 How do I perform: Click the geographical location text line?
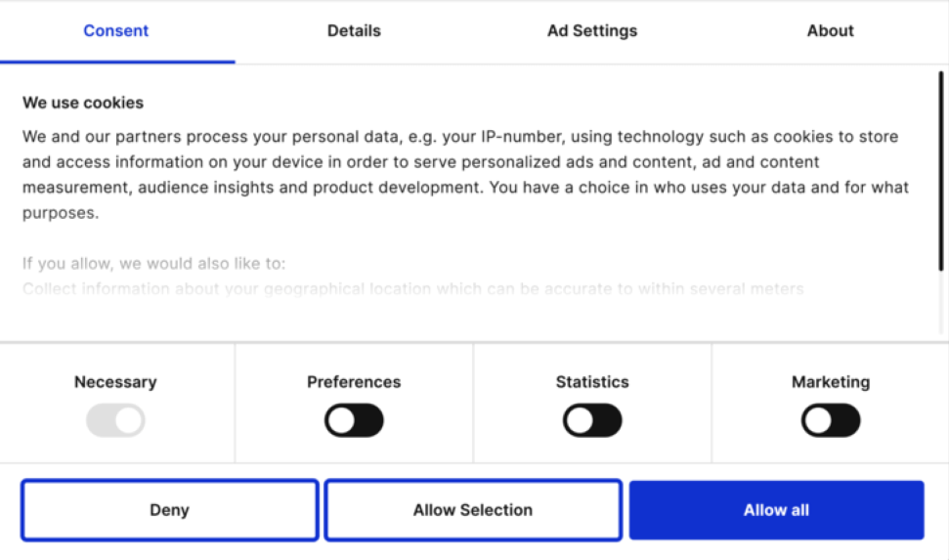[x=412, y=289]
